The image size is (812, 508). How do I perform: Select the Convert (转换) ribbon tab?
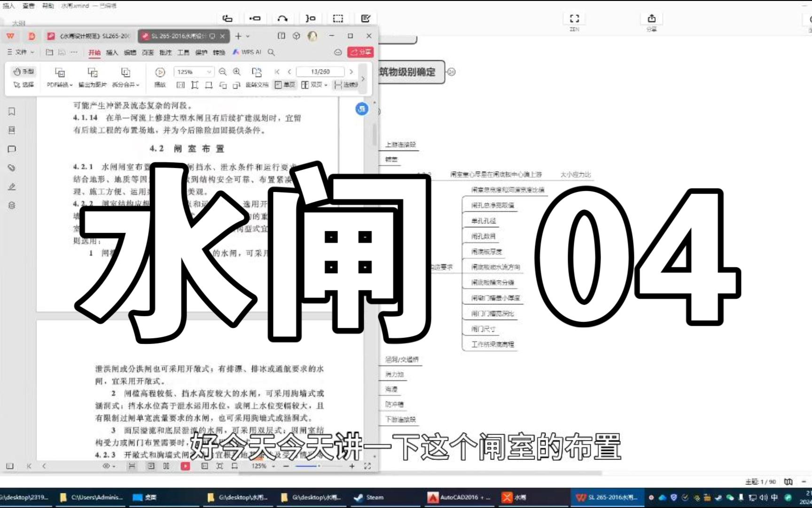point(219,52)
